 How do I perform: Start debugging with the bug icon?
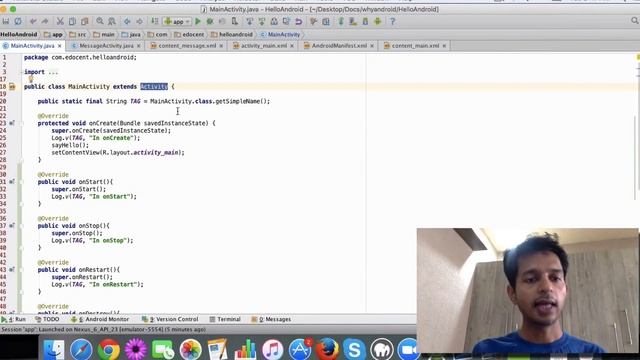210,21
